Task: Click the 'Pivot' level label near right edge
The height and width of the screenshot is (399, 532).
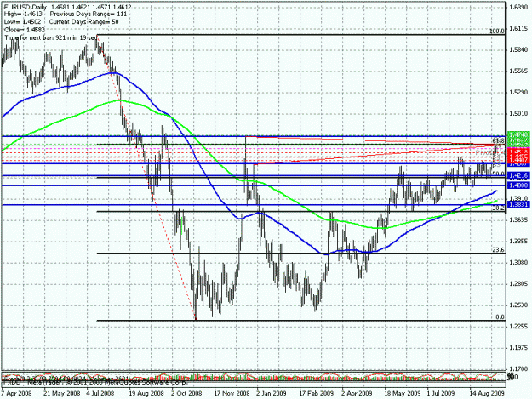Action: 483,153
